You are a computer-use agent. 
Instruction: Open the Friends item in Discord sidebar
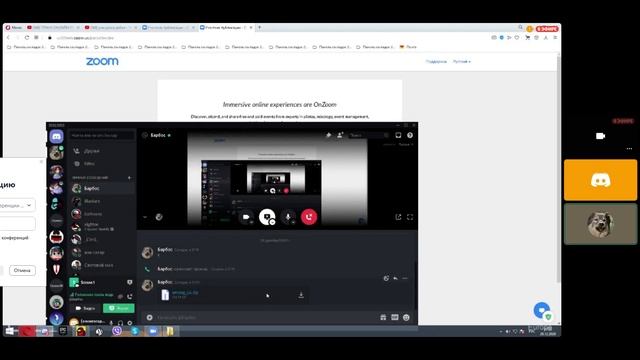point(102,151)
